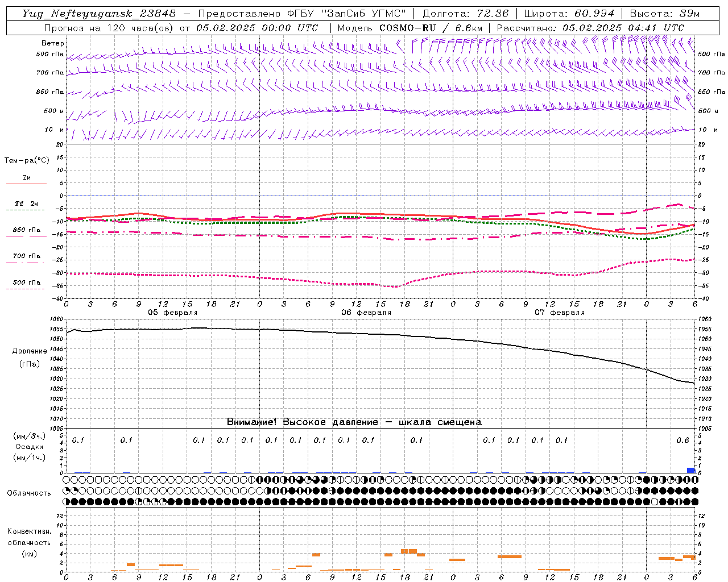Click the blue precipitation bar

tap(691, 471)
